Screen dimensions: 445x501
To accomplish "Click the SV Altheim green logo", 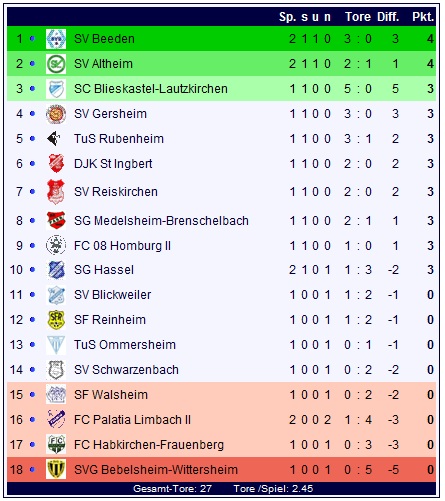I will (x=56, y=64).
